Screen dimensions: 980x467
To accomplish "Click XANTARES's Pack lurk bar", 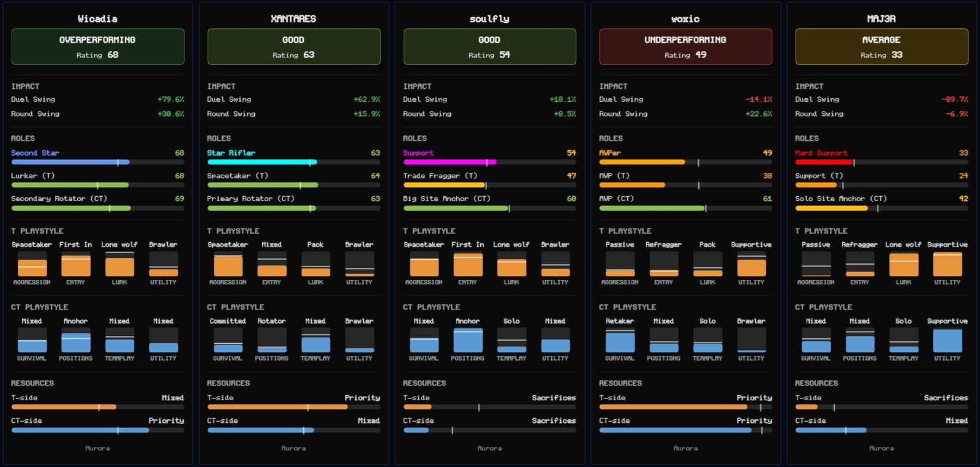I will pyautogui.click(x=315, y=264).
